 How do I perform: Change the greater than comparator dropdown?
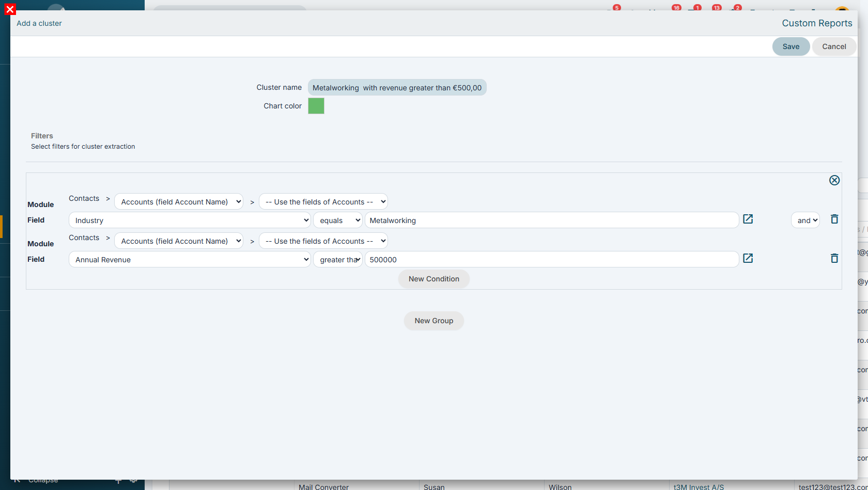(338, 260)
